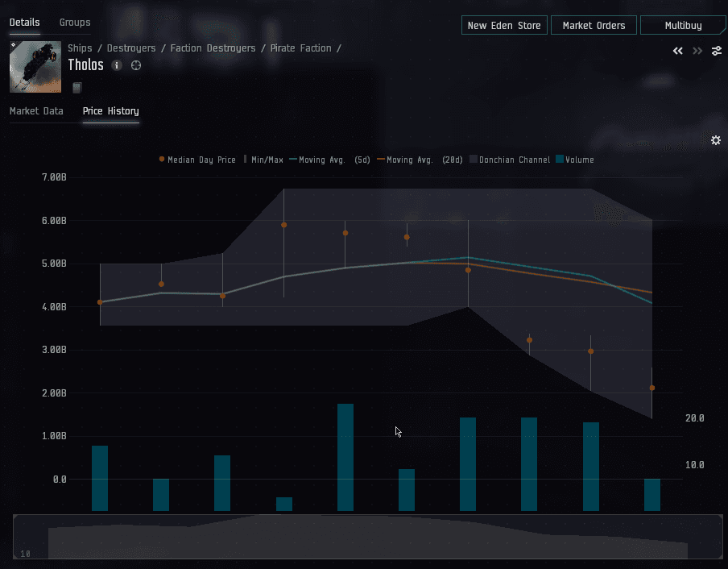Open the chart gear settings
This screenshot has width=728, height=569.
[x=716, y=140]
